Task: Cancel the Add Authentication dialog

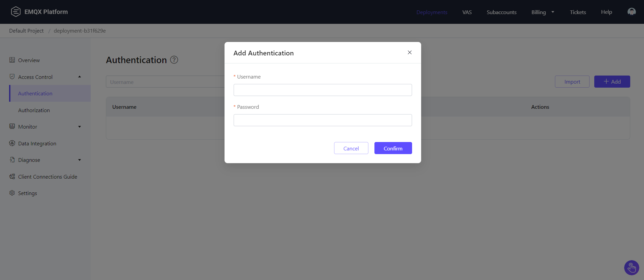Action: [x=351, y=148]
